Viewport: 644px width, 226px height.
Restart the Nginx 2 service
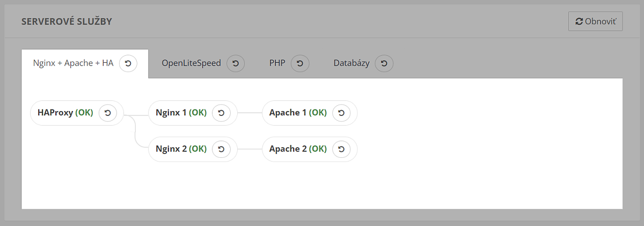pos(221,149)
